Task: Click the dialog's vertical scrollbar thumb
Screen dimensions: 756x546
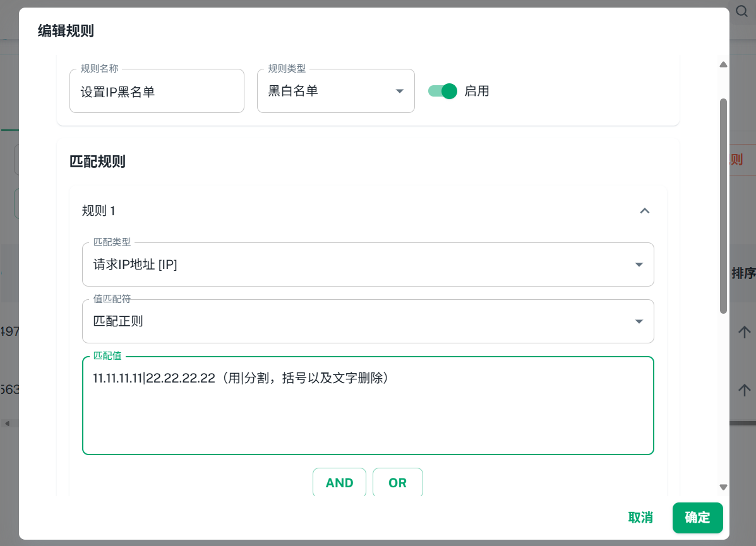Action: click(x=724, y=205)
